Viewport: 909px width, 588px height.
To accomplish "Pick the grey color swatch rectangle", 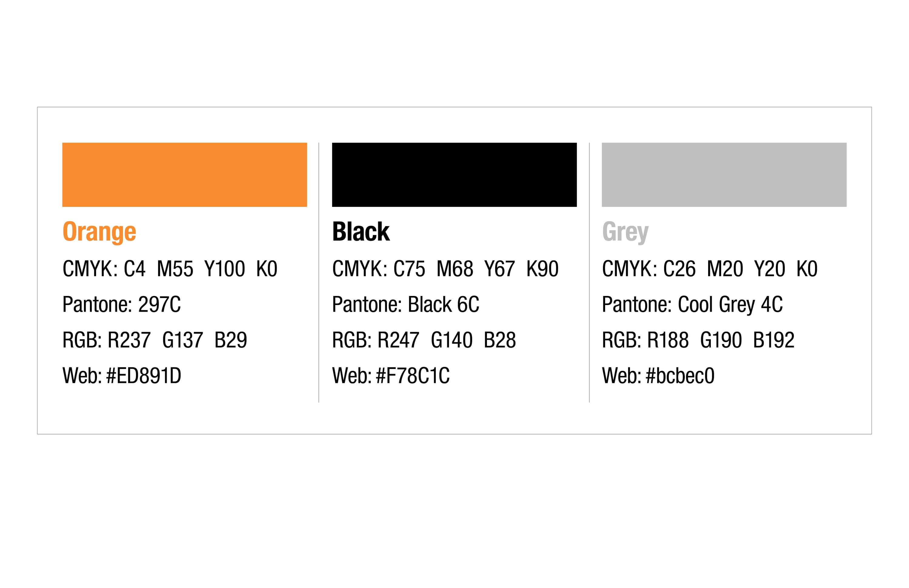I will coord(724,174).
